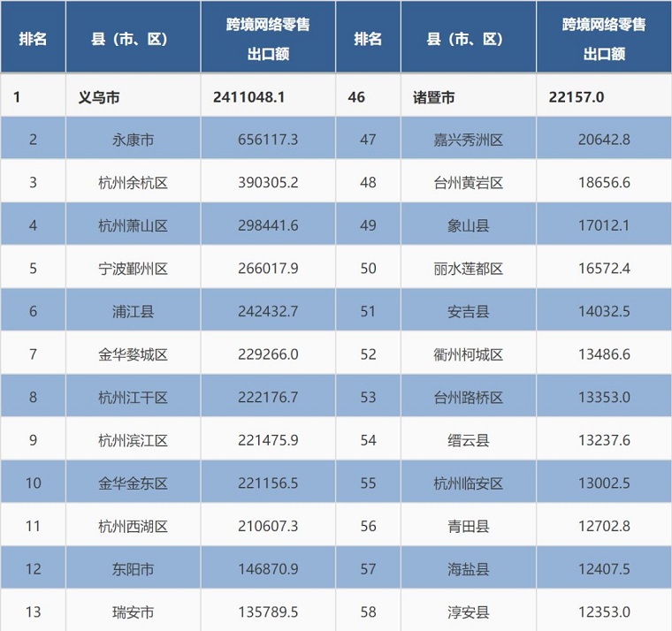Select the value 13002.5
672x631 pixels.
coord(604,483)
